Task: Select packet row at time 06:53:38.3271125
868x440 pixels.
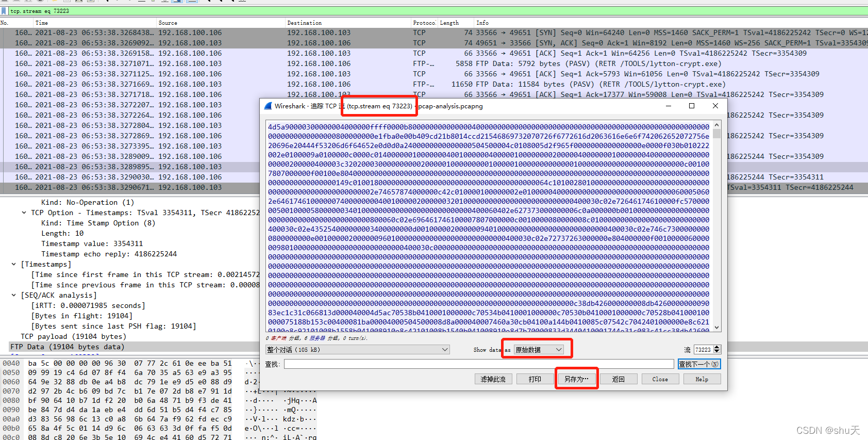Action: [x=434, y=74]
